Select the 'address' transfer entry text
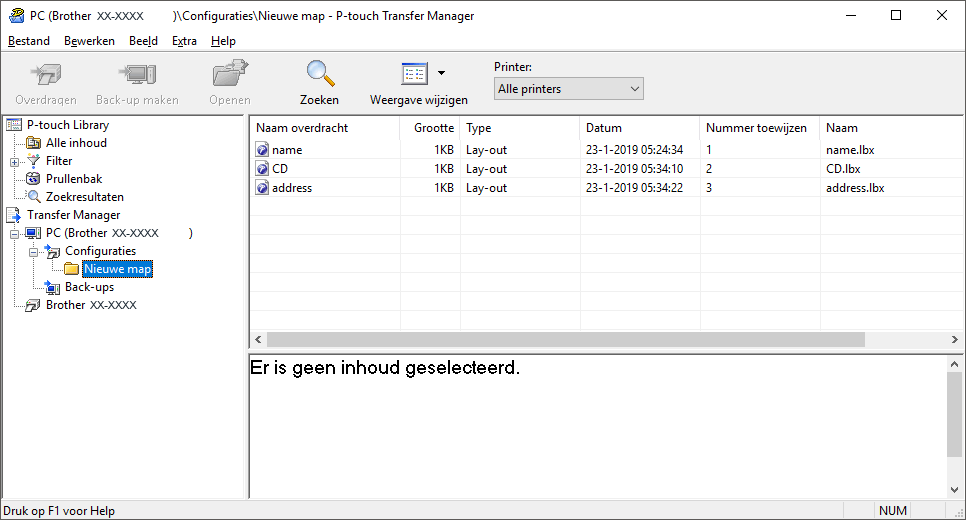This screenshot has height=520, width=966. pyautogui.click(x=292, y=188)
